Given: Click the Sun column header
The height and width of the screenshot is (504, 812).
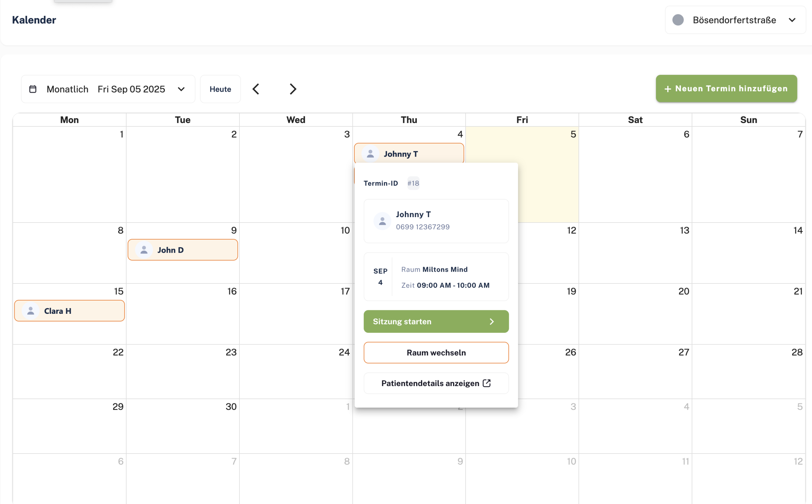Looking at the screenshot, I should [x=749, y=120].
